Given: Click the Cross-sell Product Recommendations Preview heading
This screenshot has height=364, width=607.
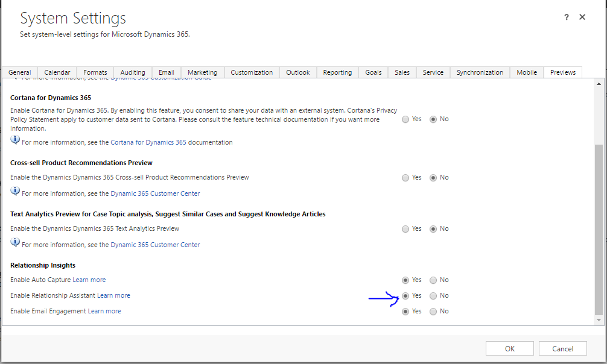Looking at the screenshot, I should [81, 163].
